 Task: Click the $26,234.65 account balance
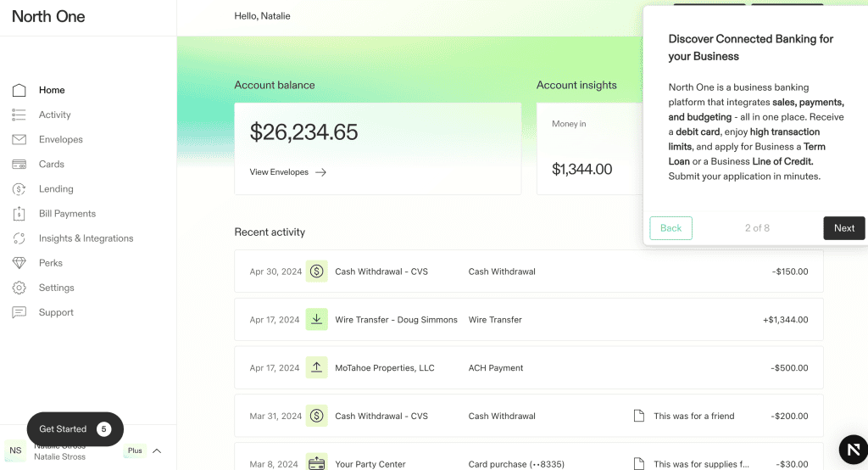click(304, 131)
